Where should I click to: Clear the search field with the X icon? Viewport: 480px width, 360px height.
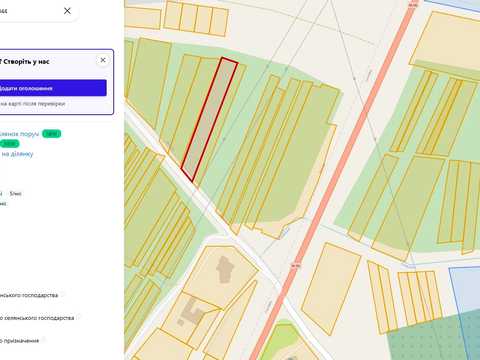tap(67, 11)
